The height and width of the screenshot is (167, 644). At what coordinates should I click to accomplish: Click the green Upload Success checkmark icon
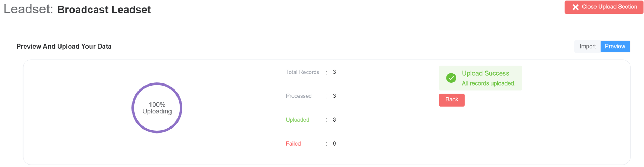pyautogui.click(x=451, y=78)
